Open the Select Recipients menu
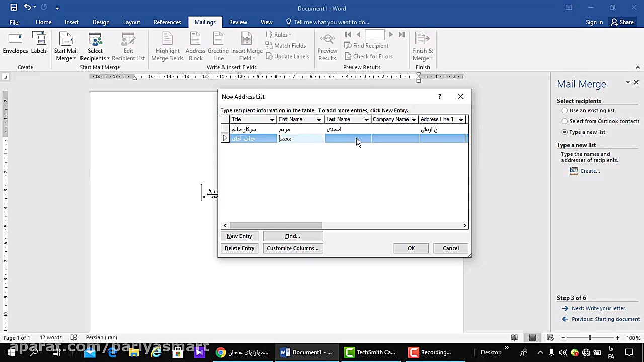This screenshot has width=644, height=362. (x=95, y=47)
